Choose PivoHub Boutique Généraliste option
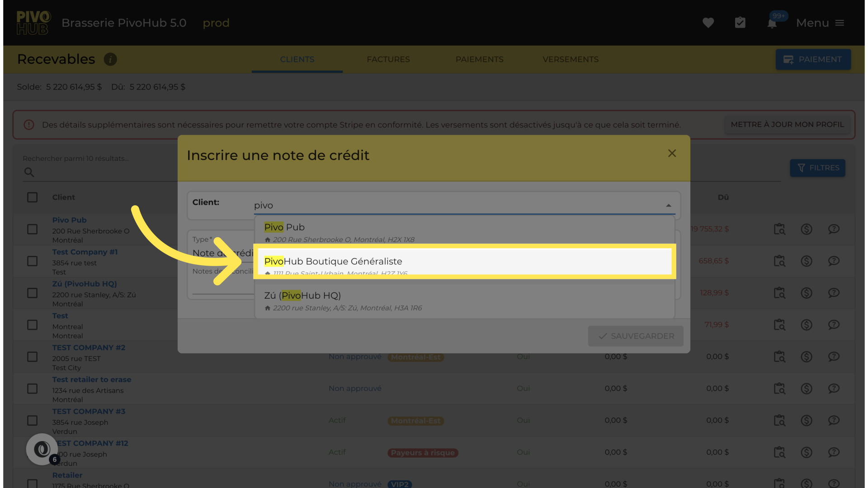The width and height of the screenshot is (868, 488). (464, 262)
